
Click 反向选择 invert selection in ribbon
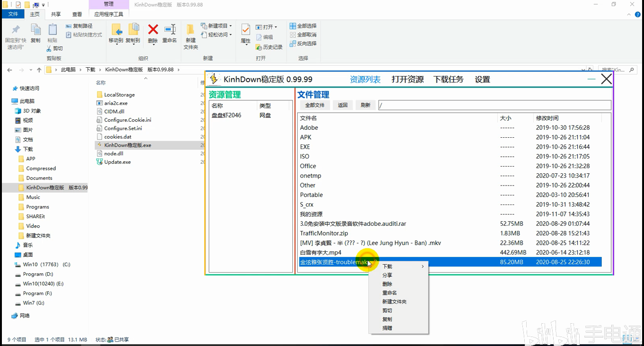pos(303,44)
